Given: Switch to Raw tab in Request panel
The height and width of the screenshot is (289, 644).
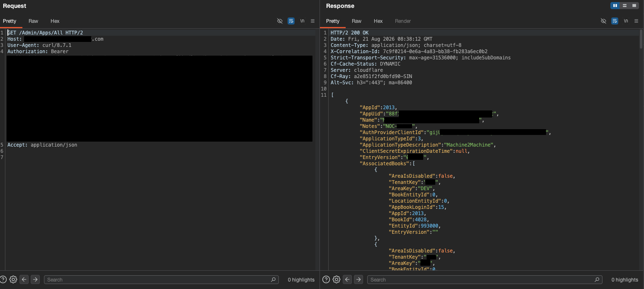Looking at the screenshot, I should (x=33, y=21).
